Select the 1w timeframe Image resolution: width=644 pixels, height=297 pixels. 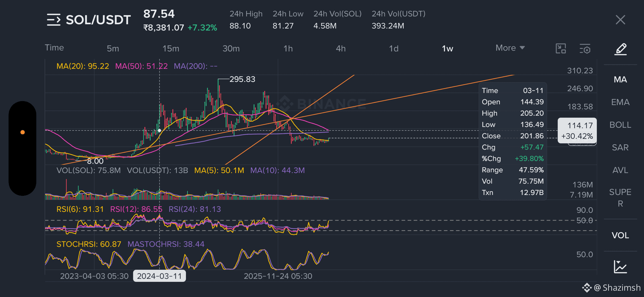tap(448, 48)
